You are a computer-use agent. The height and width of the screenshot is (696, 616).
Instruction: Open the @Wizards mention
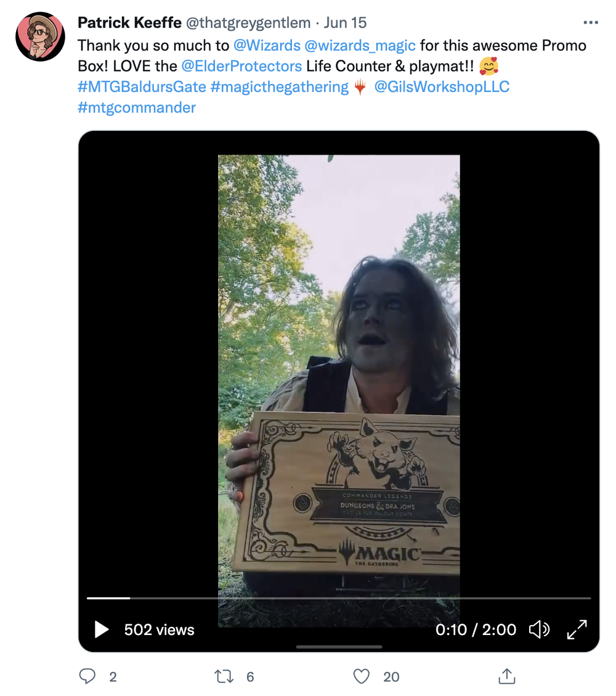click(x=267, y=46)
